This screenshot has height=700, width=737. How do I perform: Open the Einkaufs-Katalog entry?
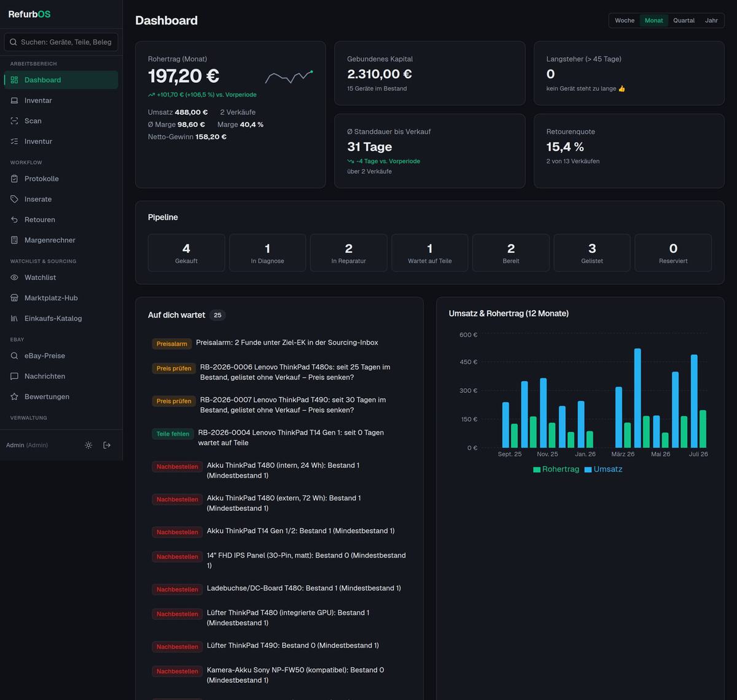click(61, 318)
